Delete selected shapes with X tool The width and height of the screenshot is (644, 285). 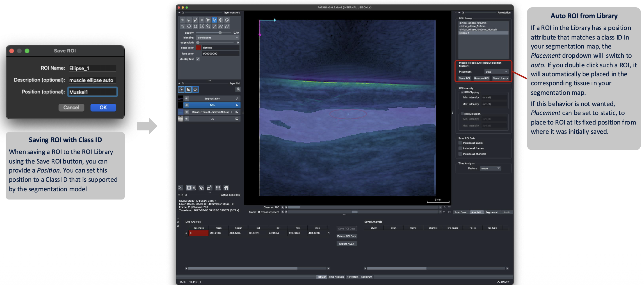click(x=202, y=20)
